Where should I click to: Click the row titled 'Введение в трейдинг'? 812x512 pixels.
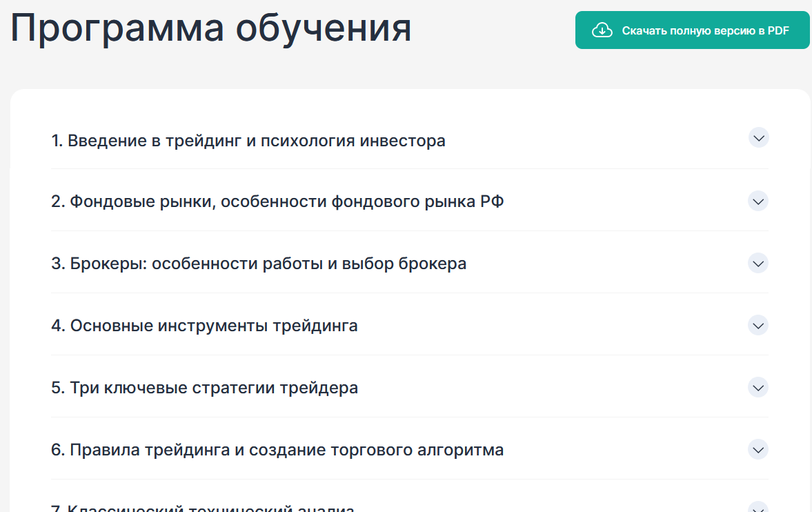point(248,140)
